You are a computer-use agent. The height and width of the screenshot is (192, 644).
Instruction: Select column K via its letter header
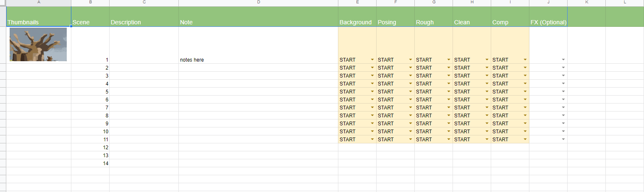(586, 3)
